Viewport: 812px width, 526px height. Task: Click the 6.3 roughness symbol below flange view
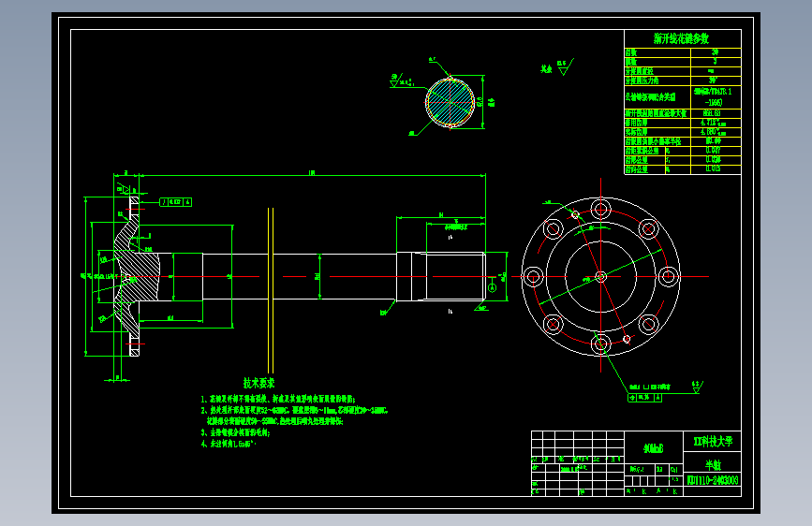(x=697, y=387)
